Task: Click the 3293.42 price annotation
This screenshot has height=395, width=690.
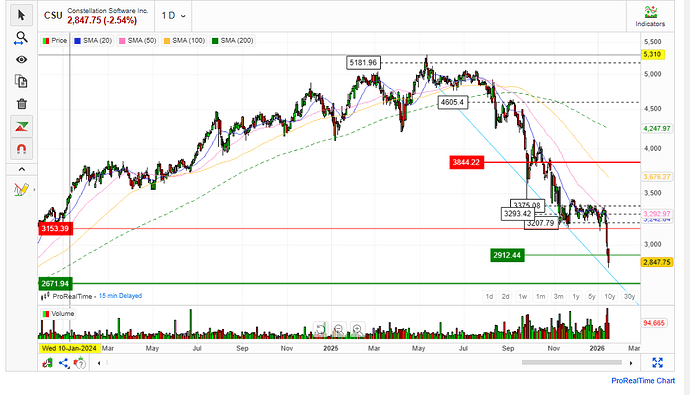Action: [x=518, y=214]
